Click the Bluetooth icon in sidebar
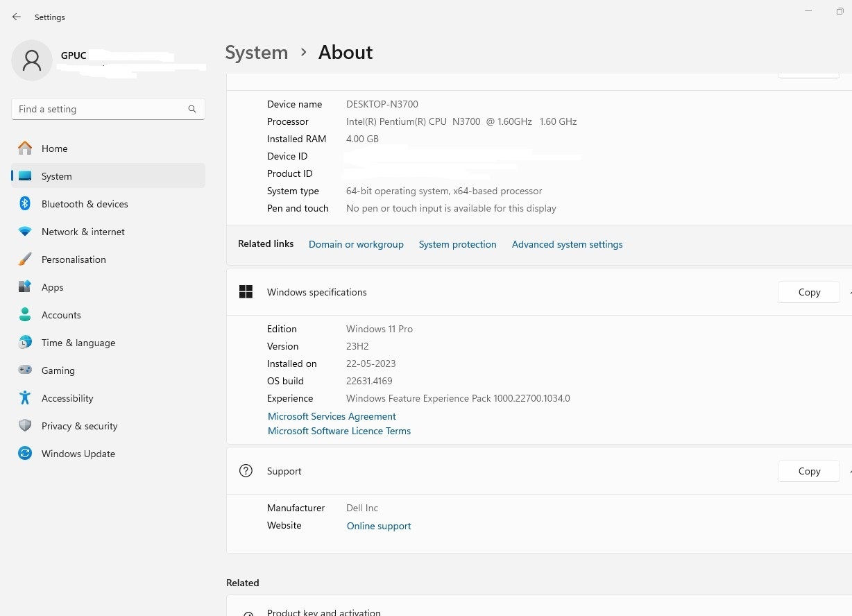This screenshot has height=616, width=852. pyautogui.click(x=25, y=203)
